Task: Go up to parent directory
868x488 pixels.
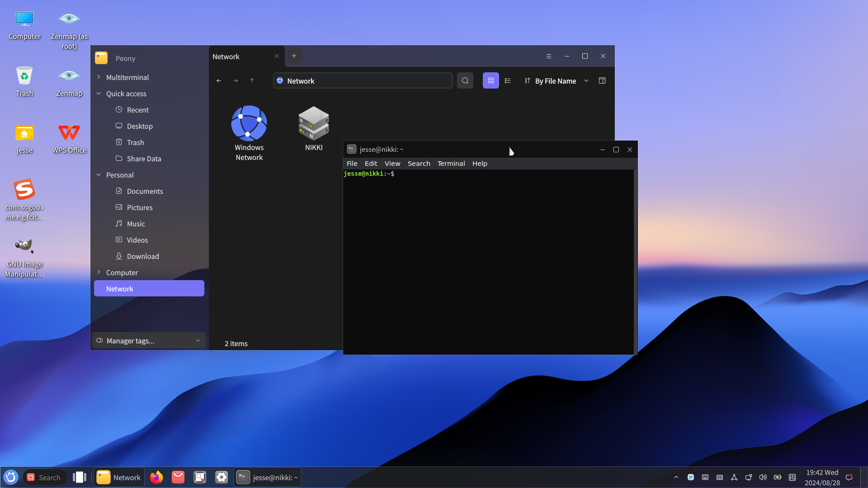Action: [252, 81]
